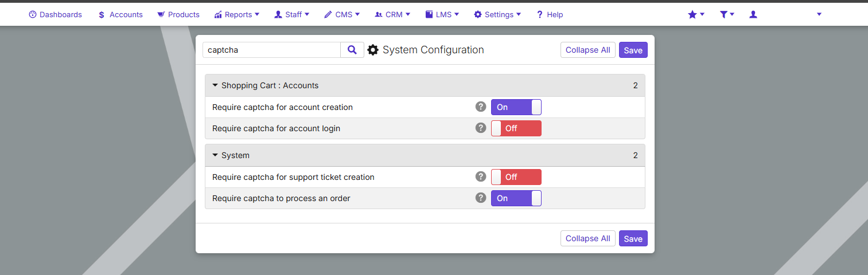Viewport: 868px width, 275px height.
Task: Disable captcha to process an order
Action: coord(516,198)
